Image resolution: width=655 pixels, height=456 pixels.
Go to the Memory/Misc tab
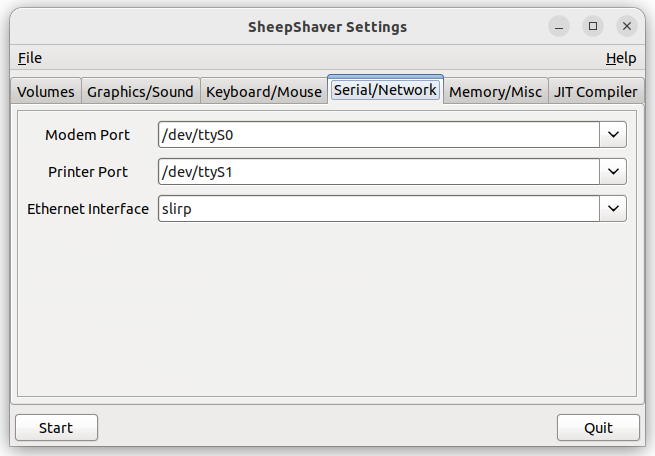click(495, 91)
